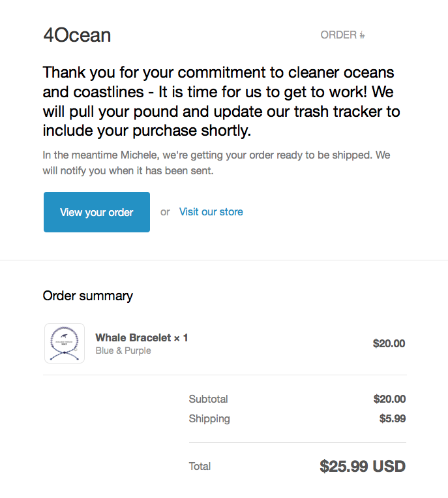Click the Whale Bracelet product thumbnail
Image resolution: width=448 pixels, height=498 pixels.
[x=65, y=343]
